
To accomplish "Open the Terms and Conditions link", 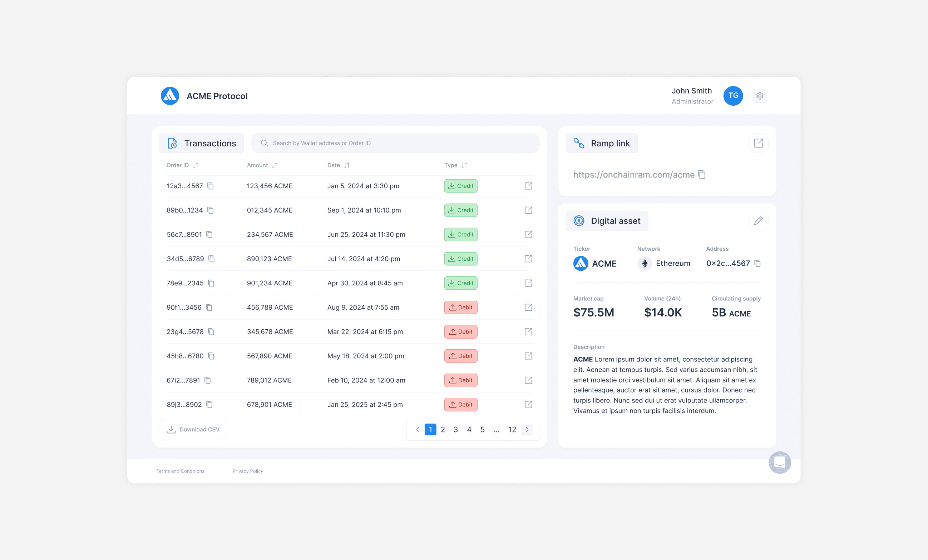I will click(181, 471).
